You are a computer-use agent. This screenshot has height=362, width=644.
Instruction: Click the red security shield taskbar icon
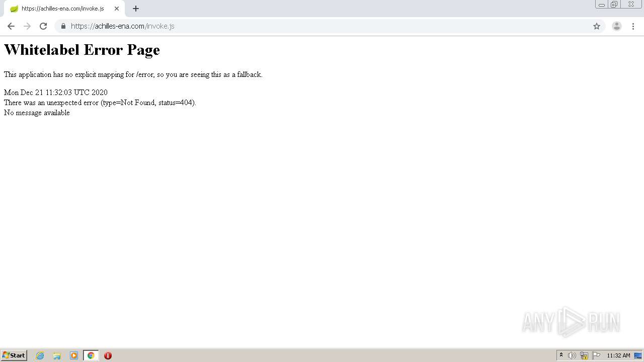click(x=108, y=355)
